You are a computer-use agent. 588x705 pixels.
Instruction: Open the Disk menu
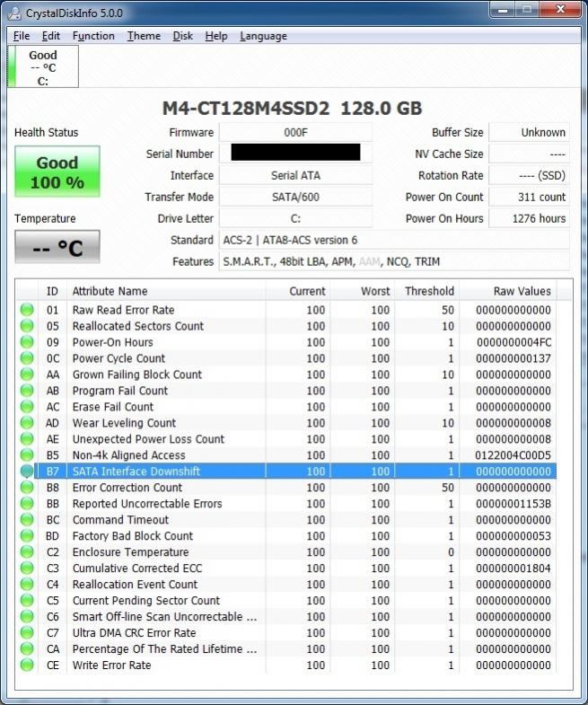coord(183,36)
